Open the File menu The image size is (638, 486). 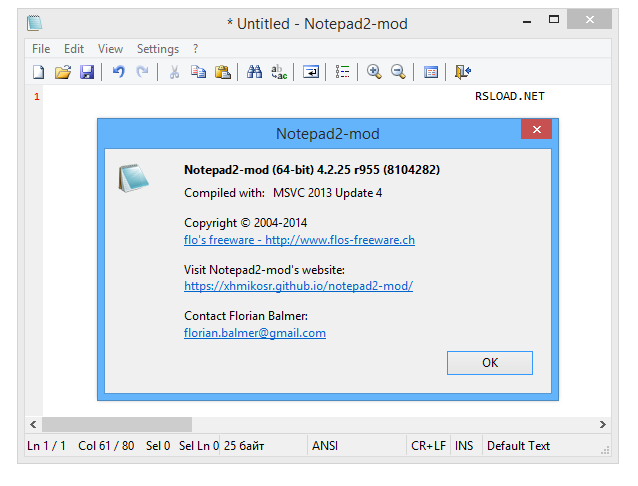[x=41, y=49]
